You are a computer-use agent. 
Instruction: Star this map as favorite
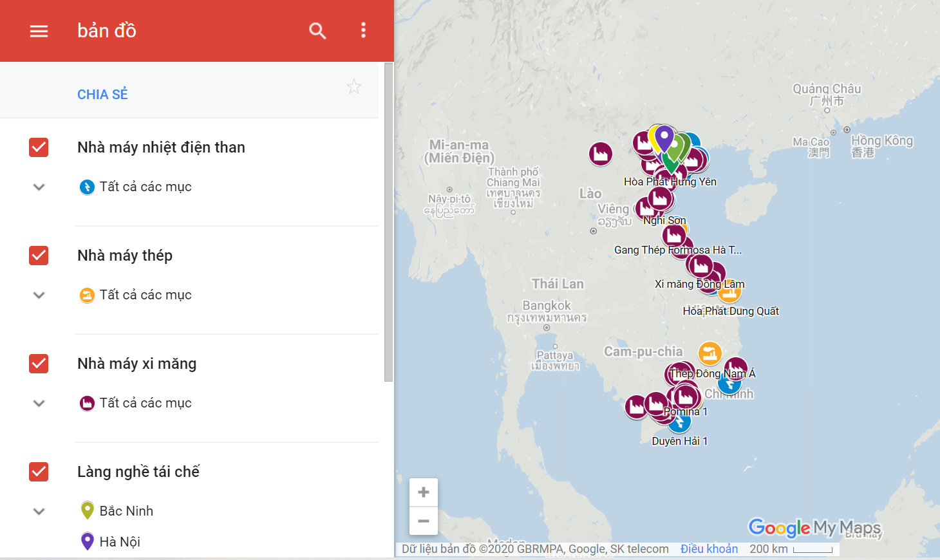pyautogui.click(x=354, y=87)
